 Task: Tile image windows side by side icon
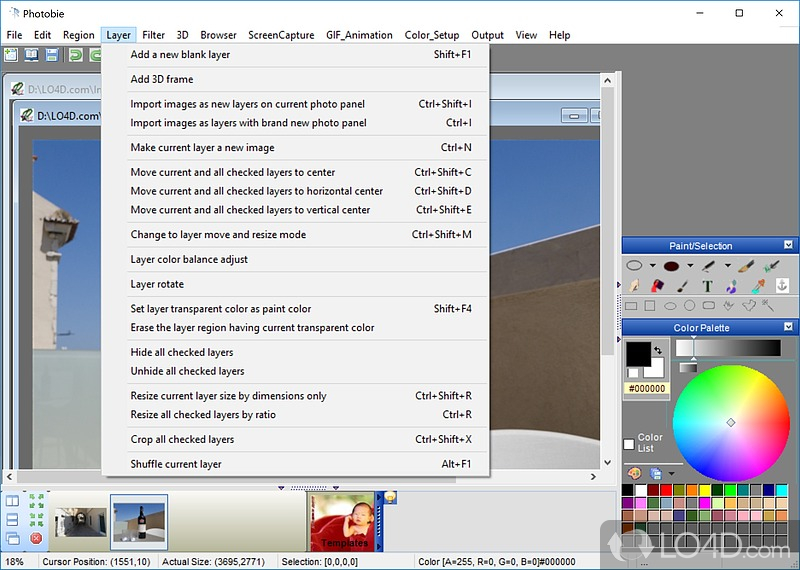[12, 501]
